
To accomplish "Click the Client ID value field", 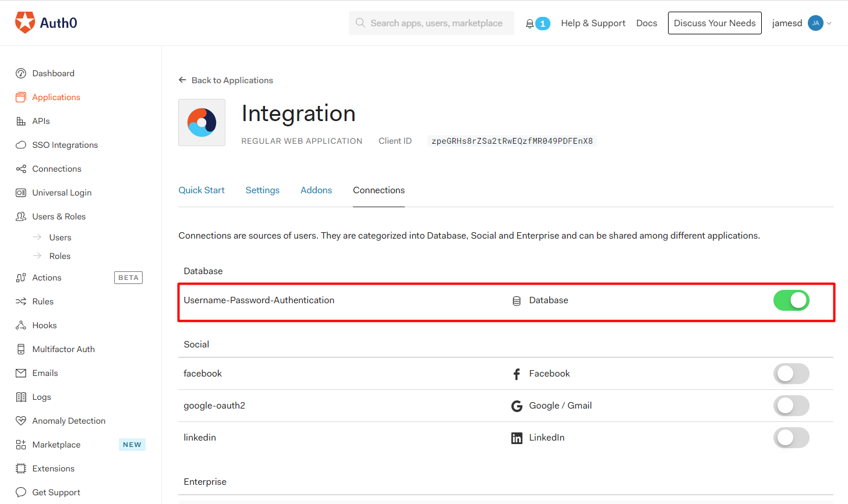I will 512,141.
